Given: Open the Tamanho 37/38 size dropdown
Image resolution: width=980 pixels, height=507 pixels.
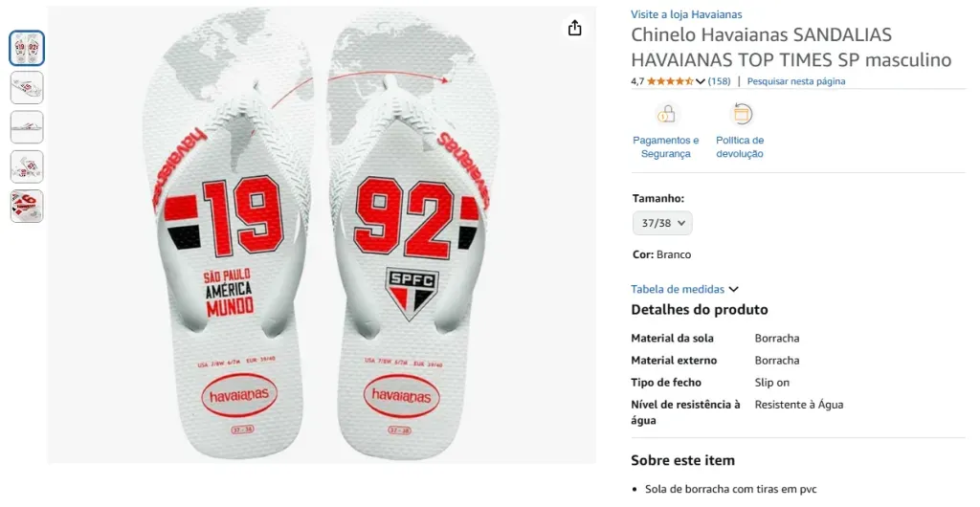Looking at the screenshot, I should pyautogui.click(x=662, y=223).
